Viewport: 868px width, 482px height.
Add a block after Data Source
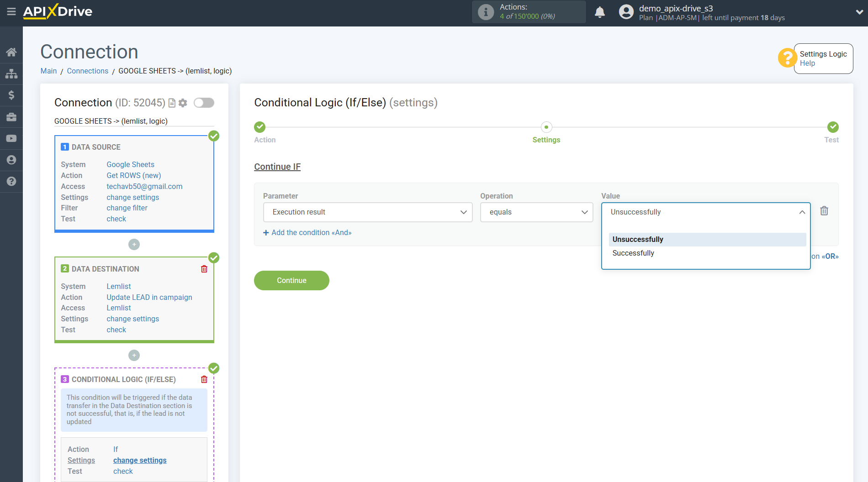click(134, 245)
